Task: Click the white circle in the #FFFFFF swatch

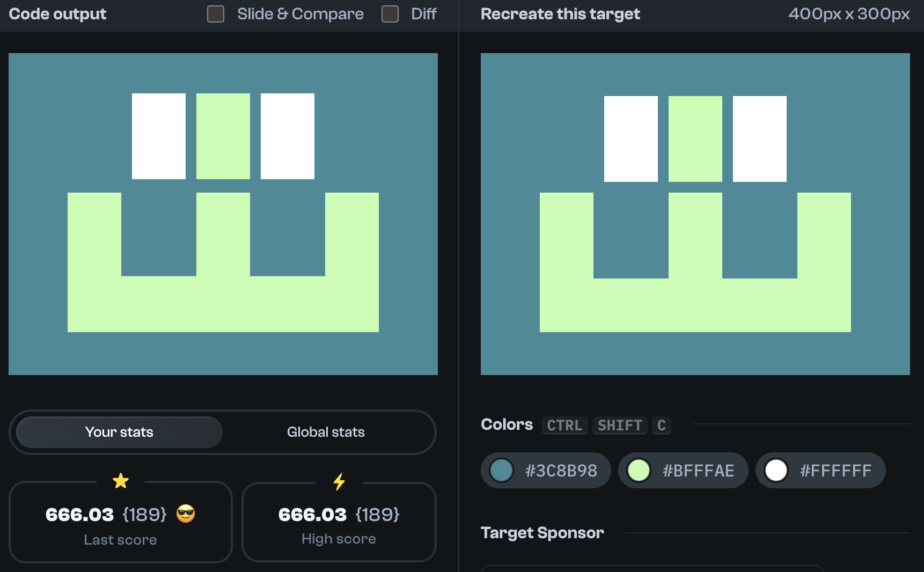Action: 776,470
